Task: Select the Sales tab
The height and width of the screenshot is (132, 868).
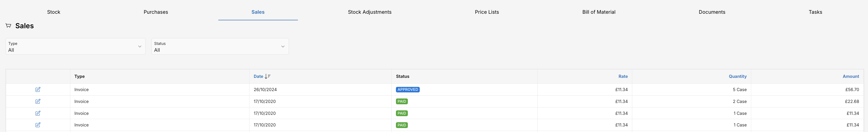Action: coord(258,12)
